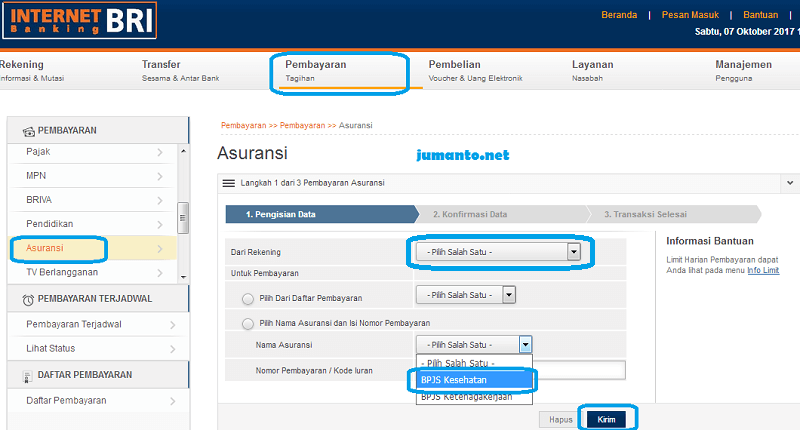Select BRIVA in the sidebar
This screenshot has height=430, width=800.
(x=93, y=200)
